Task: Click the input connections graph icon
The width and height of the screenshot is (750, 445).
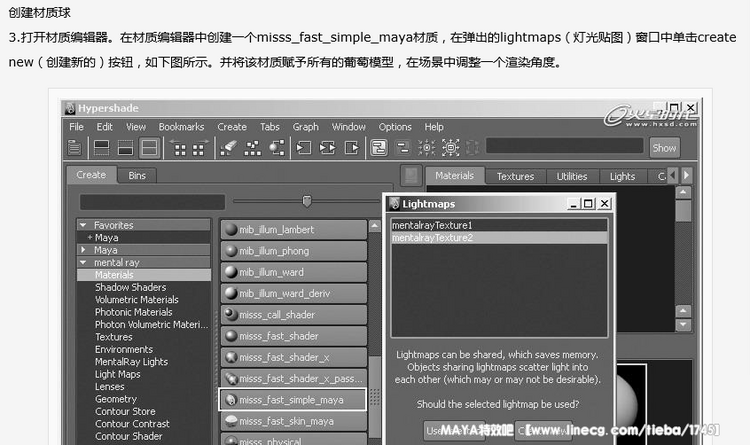Action: [303, 147]
